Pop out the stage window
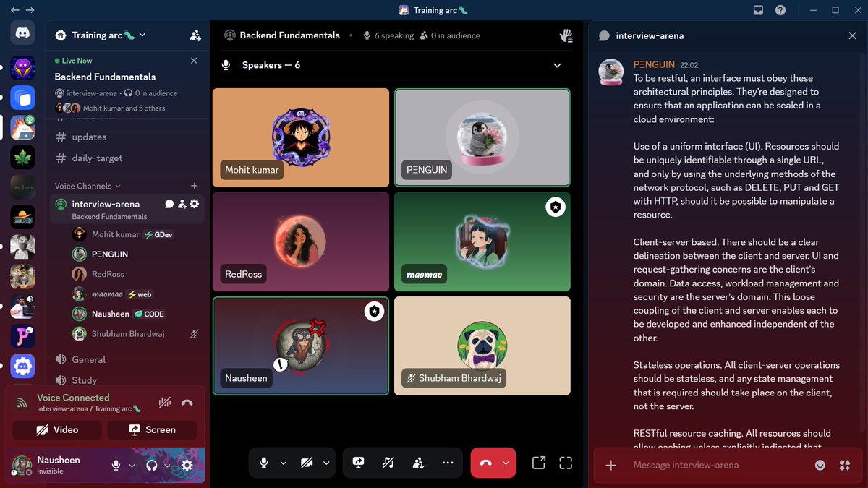Image resolution: width=868 pixels, height=488 pixels. [x=538, y=463]
